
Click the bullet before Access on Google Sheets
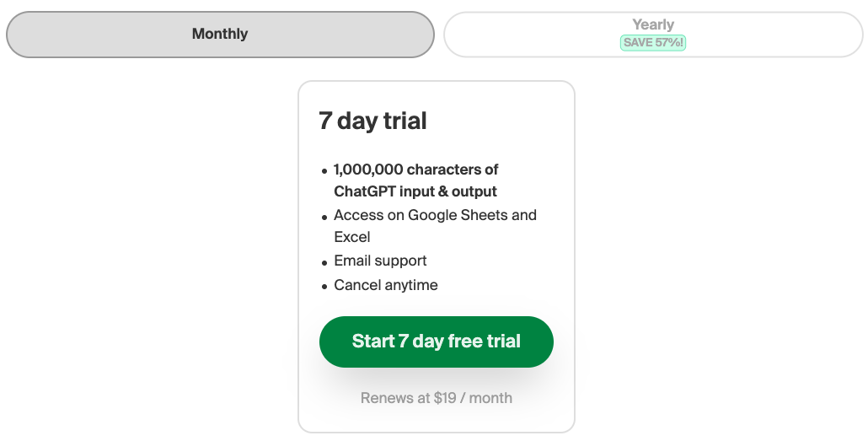tap(324, 218)
